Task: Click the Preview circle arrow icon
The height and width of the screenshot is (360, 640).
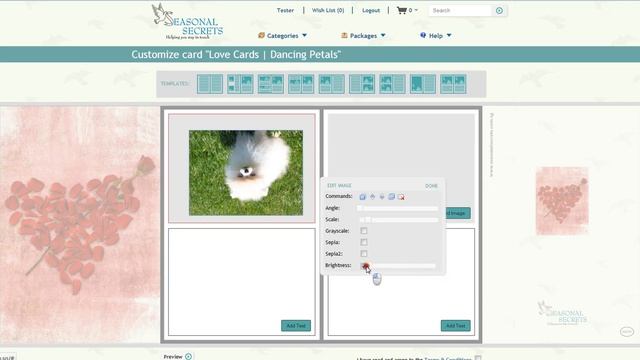Action: tap(189, 356)
